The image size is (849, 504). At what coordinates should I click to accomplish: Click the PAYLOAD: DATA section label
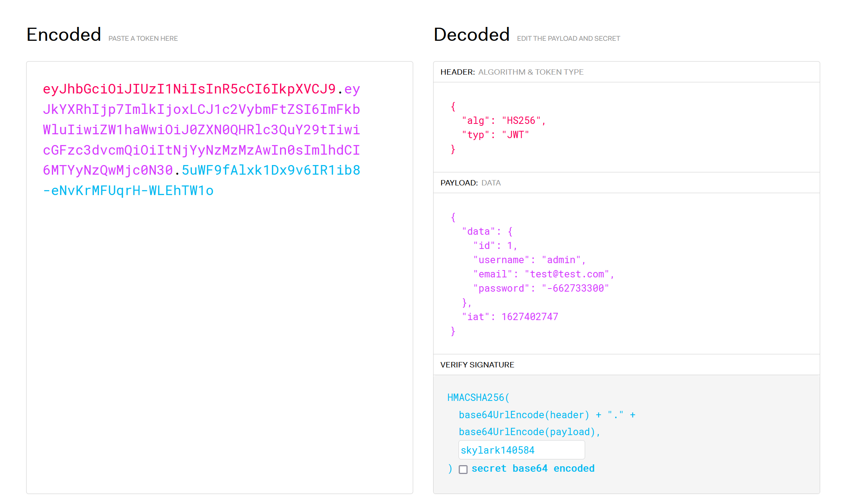pos(470,183)
